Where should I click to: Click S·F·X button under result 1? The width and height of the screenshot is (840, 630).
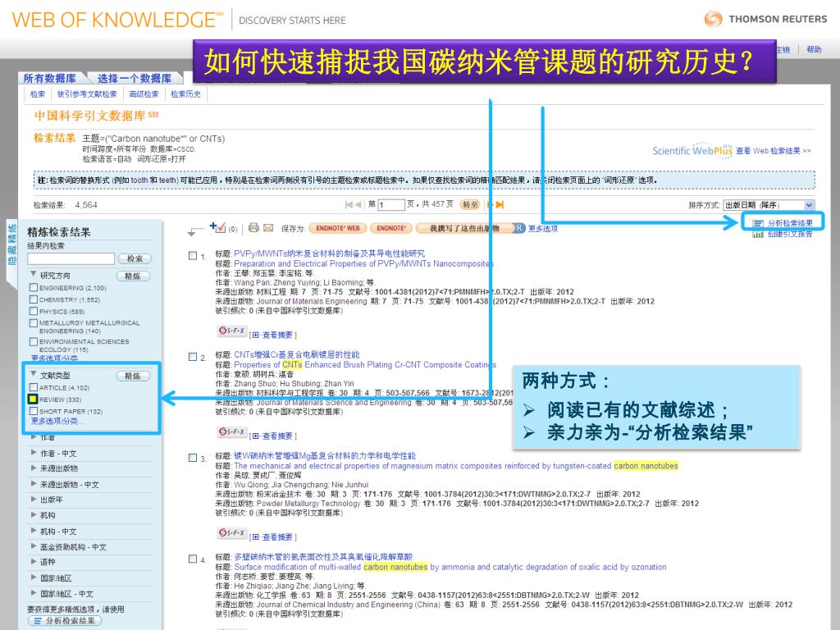pos(232,331)
